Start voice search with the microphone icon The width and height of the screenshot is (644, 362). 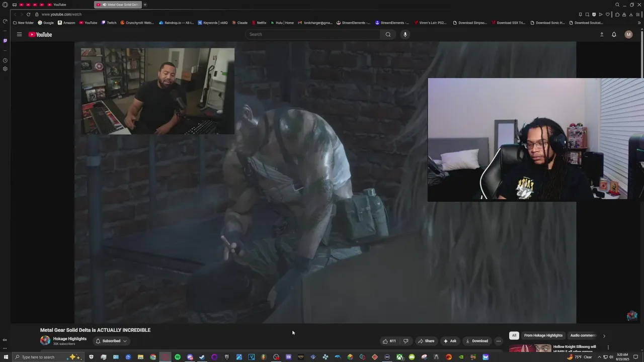405,34
